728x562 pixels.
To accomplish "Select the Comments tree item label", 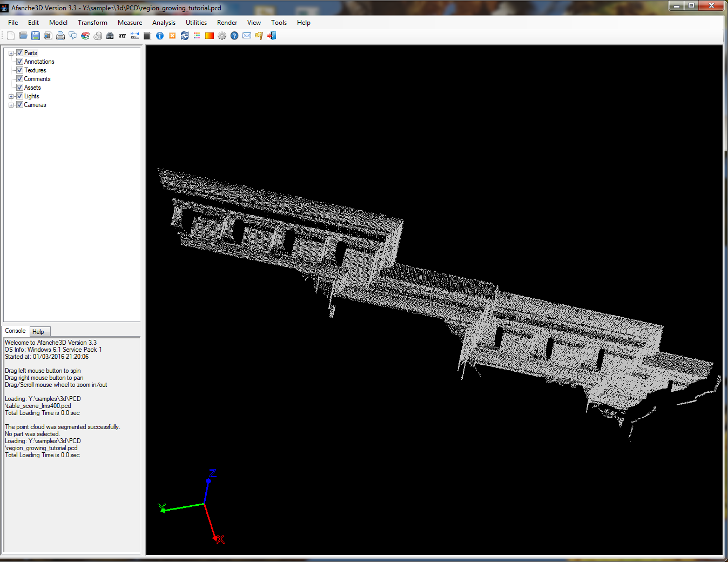I will 37,79.
